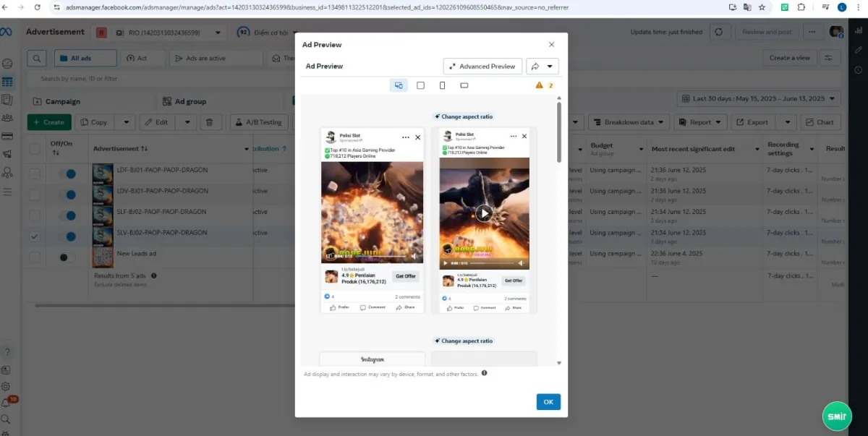This screenshot has width=868, height=436.
Task: Refresh the ads table data
Action: tap(718, 32)
